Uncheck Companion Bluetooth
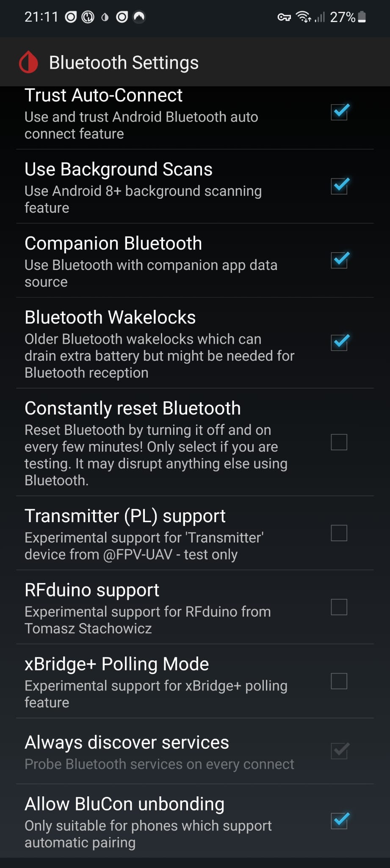 339,260
